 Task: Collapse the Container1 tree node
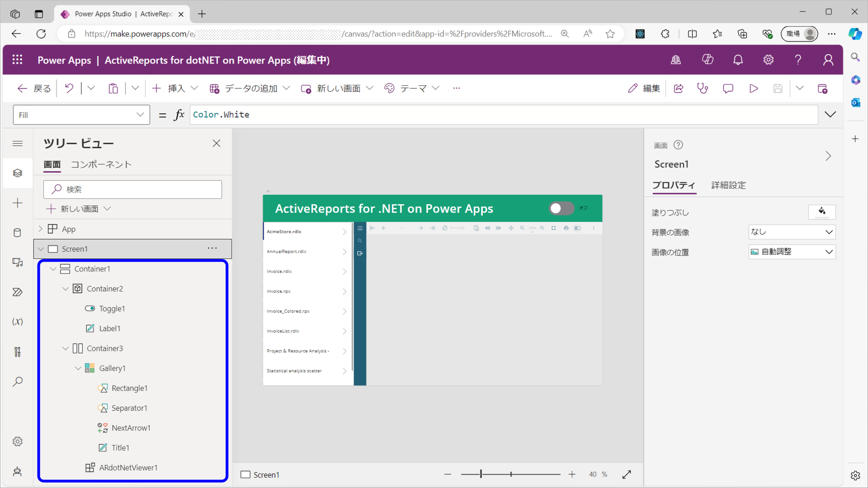point(53,269)
